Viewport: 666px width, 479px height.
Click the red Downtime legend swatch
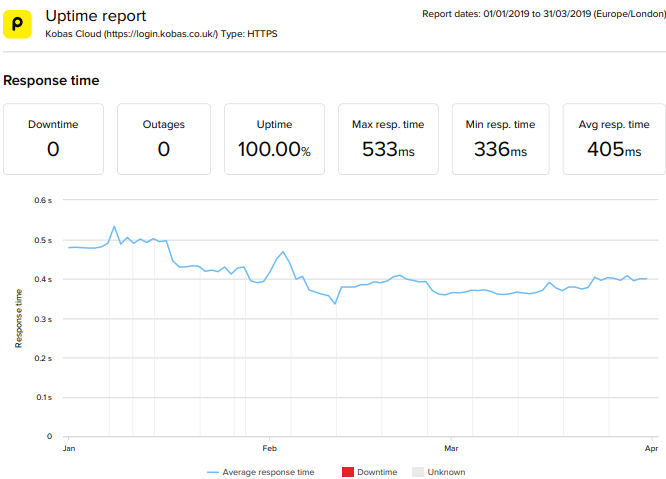pyautogui.click(x=348, y=472)
